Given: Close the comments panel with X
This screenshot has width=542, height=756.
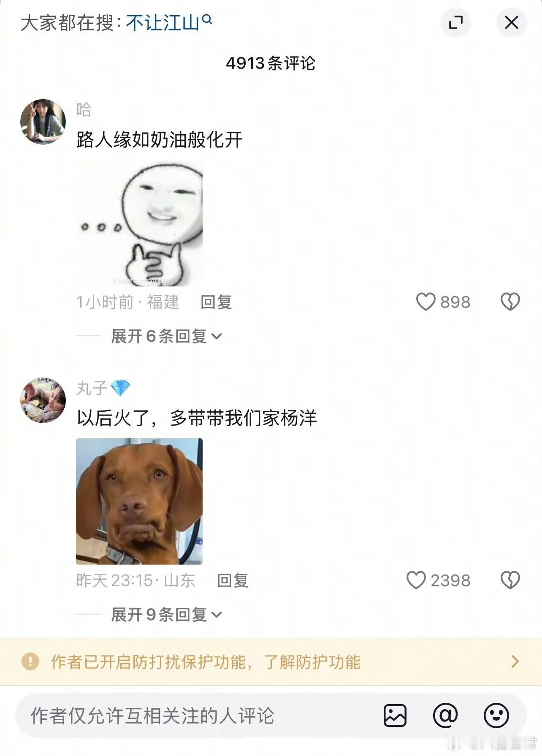Looking at the screenshot, I should 512,22.
